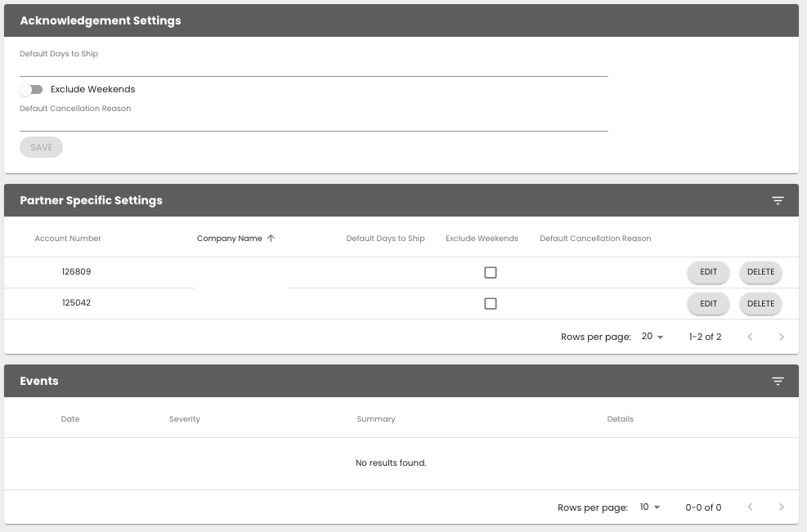Go to next page in Events table
This screenshot has width=807, height=532.
tap(782, 507)
